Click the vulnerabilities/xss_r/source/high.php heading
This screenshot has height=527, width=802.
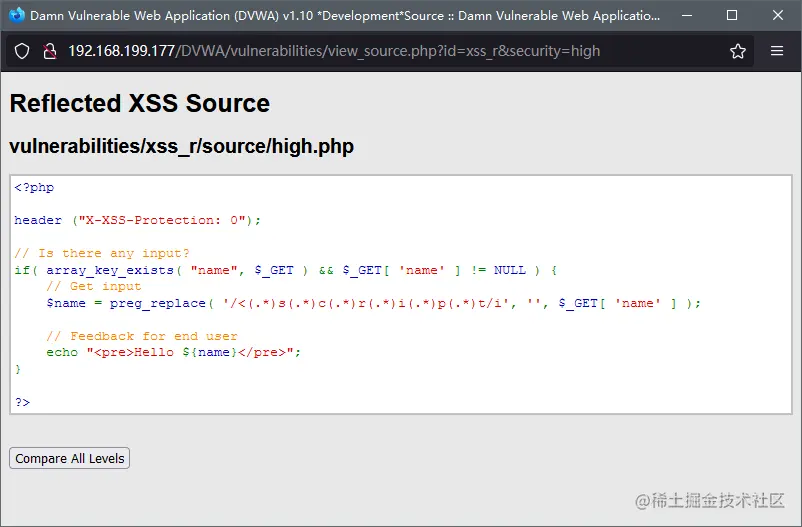[182, 146]
